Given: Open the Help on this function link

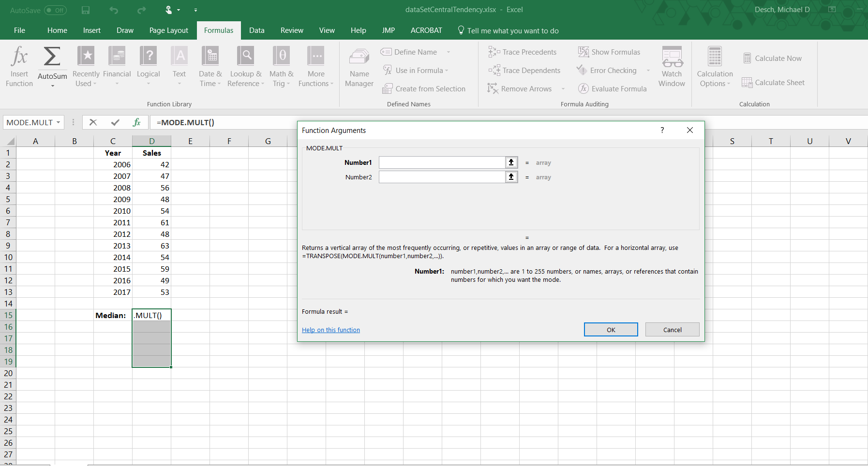Looking at the screenshot, I should tap(331, 330).
